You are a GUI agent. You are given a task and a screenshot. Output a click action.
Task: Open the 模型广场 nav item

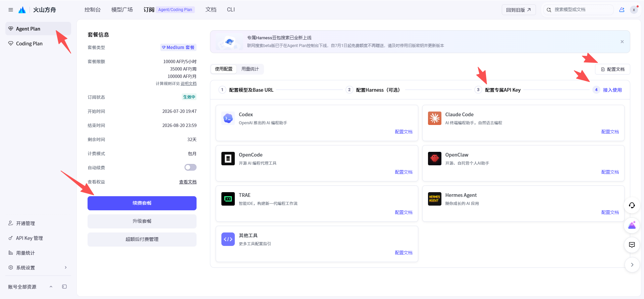coord(122,10)
